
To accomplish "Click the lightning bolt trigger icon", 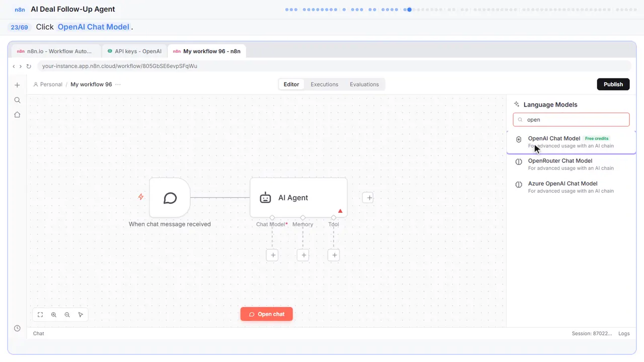I will coord(141,197).
